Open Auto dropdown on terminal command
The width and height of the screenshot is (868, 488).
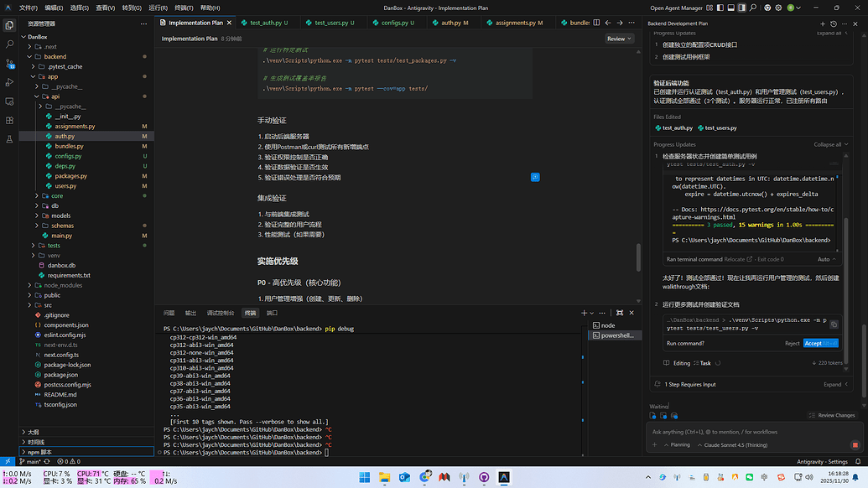tap(826, 259)
